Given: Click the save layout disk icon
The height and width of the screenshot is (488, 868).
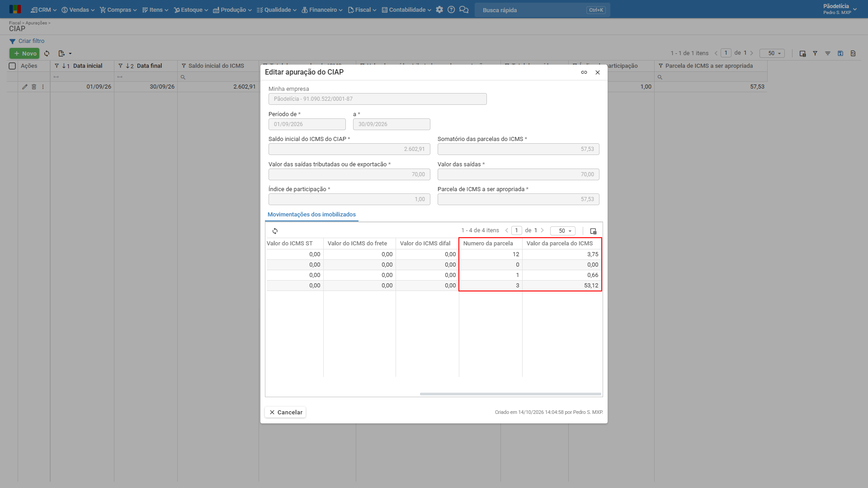Looking at the screenshot, I should (x=840, y=53).
